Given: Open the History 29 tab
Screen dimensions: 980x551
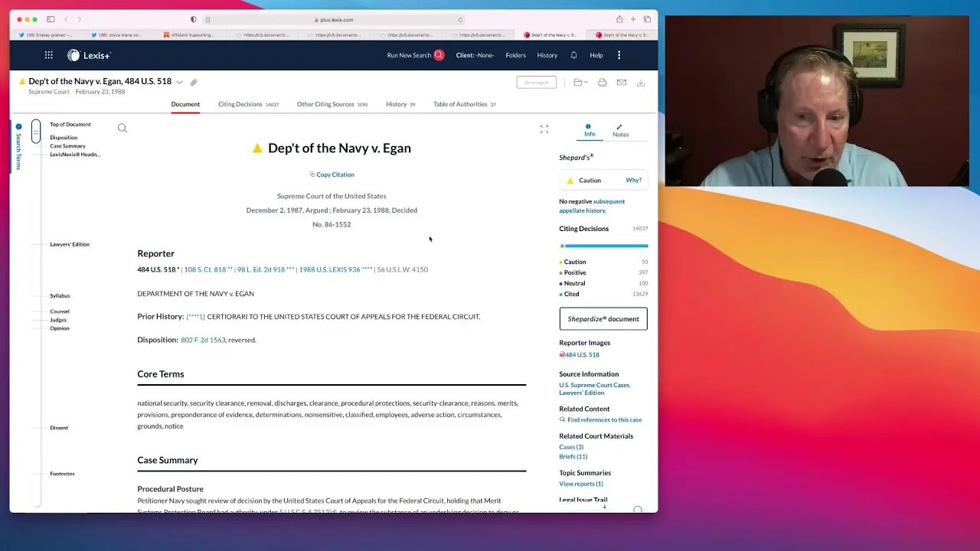Looking at the screenshot, I should click(x=400, y=104).
